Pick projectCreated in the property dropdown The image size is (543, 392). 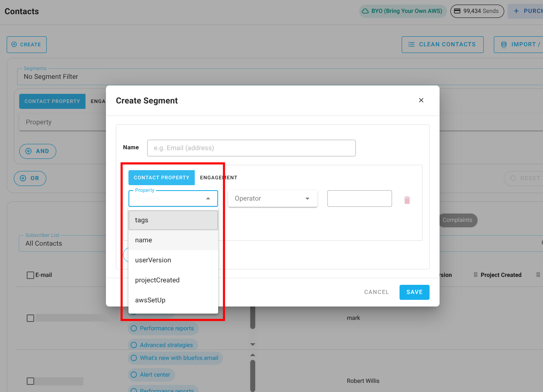tap(157, 280)
